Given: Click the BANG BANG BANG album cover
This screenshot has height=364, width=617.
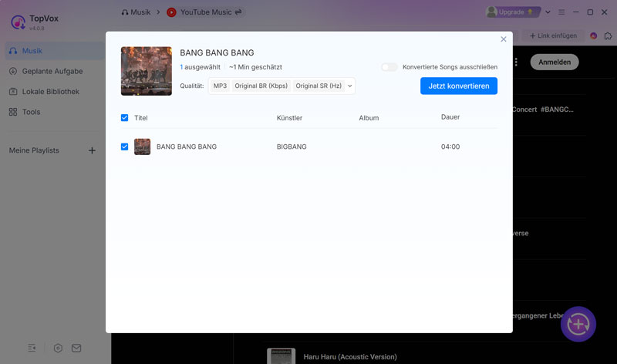Looking at the screenshot, I should [x=147, y=71].
